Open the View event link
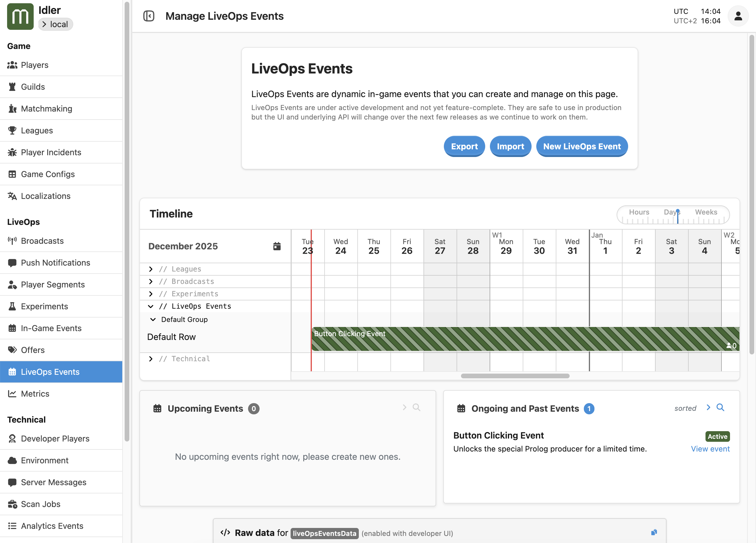756x543 pixels. pos(710,449)
